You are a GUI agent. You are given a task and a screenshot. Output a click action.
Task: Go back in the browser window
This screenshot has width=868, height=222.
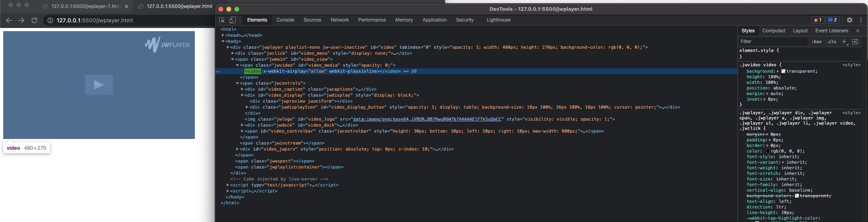tap(9, 20)
